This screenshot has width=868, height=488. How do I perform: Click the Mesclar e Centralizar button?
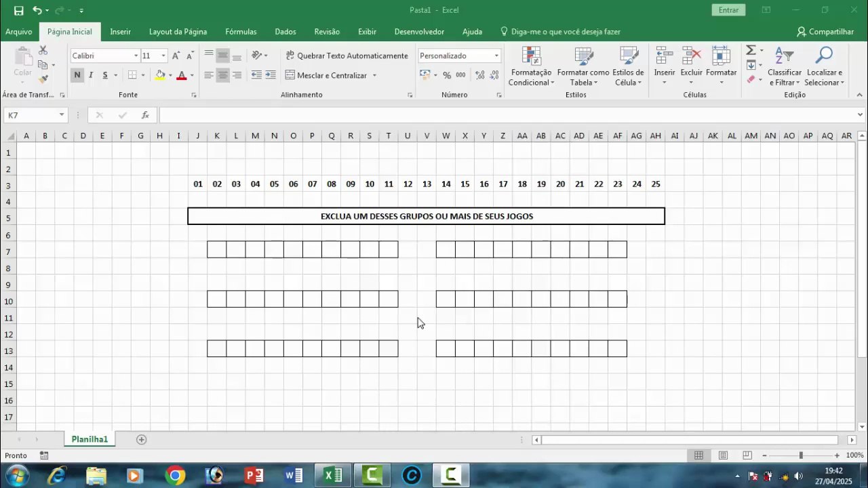coord(327,75)
